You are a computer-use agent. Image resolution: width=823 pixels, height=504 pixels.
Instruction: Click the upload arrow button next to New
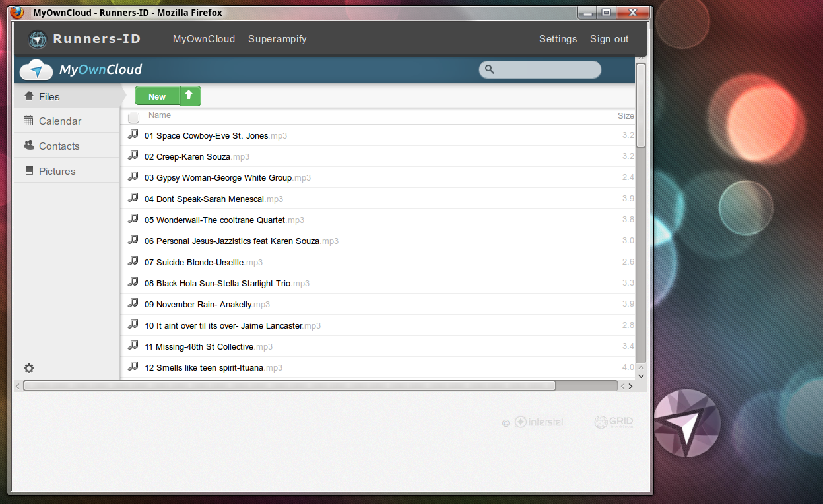click(190, 96)
